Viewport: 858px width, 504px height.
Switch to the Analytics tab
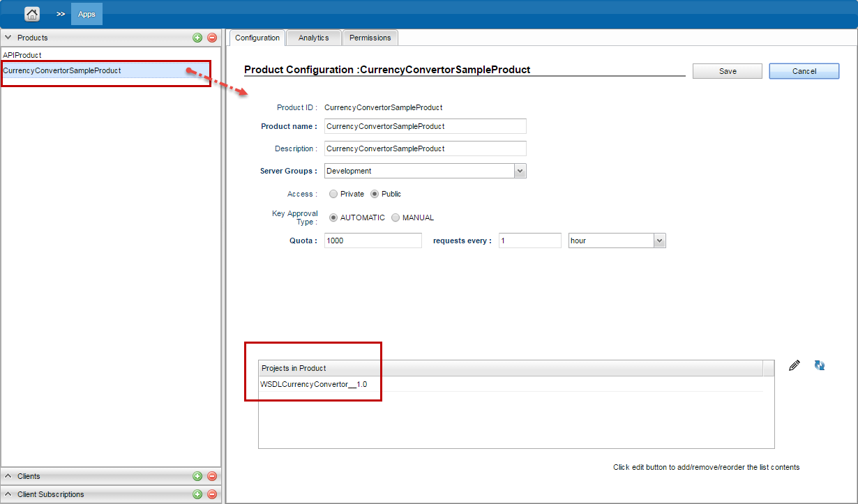313,38
